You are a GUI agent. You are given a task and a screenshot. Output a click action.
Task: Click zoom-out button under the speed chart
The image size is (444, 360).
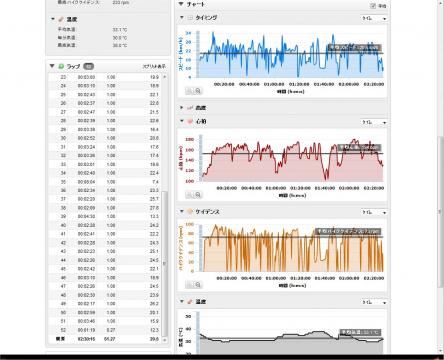click(x=189, y=91)
